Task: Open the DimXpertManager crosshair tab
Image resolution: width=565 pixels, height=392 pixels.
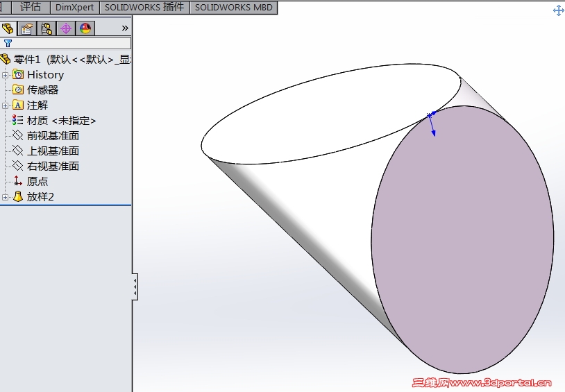Action: point(66,28)
